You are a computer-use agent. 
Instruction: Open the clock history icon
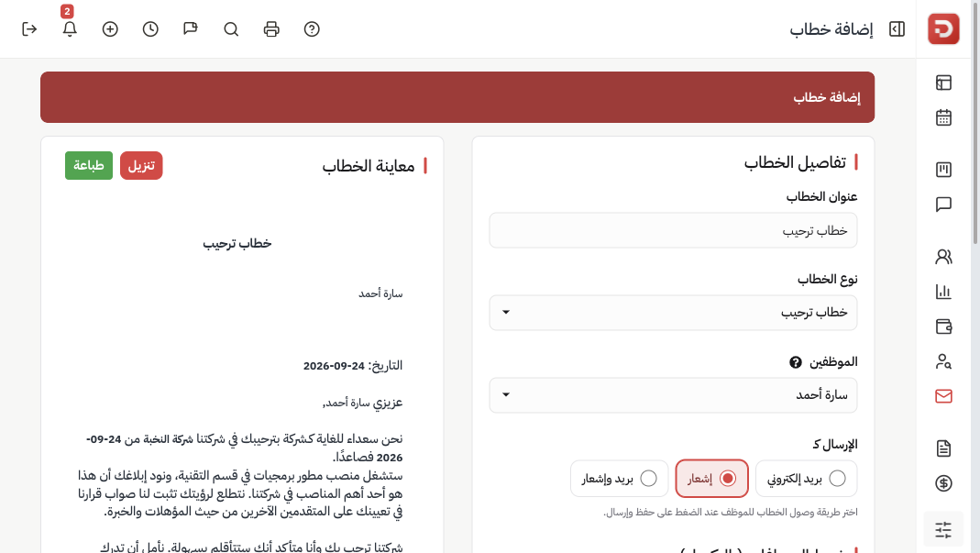[x=150, y=28]
